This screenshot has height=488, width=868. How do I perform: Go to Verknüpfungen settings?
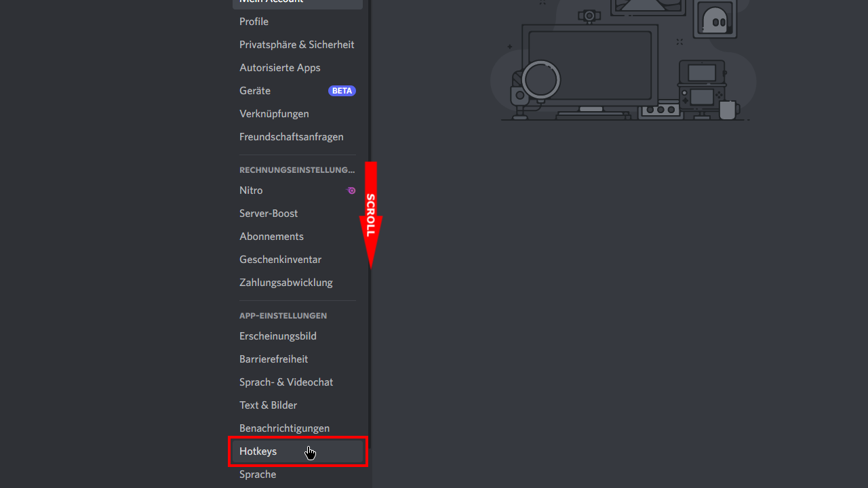click(297, 114)
